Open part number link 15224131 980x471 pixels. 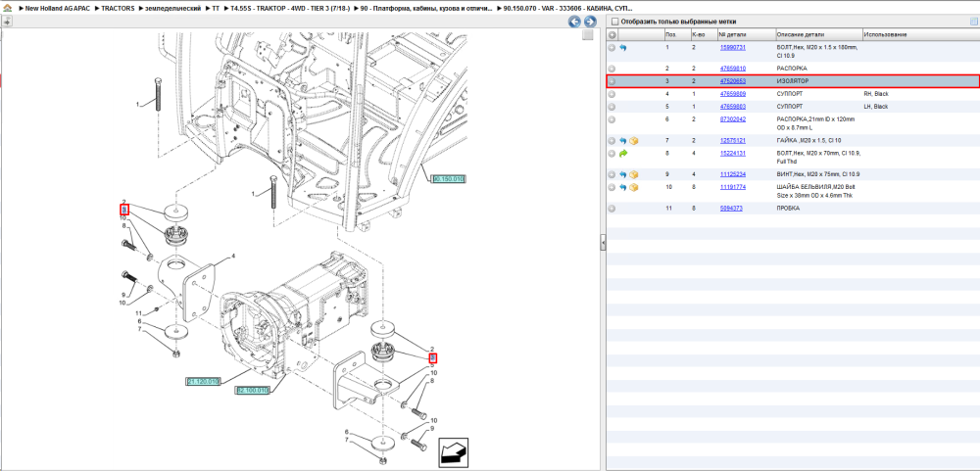click(x=732, y=153)
